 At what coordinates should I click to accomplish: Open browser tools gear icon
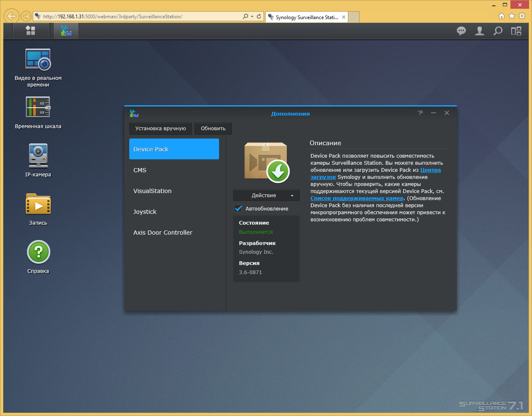[x=522, y=16]
